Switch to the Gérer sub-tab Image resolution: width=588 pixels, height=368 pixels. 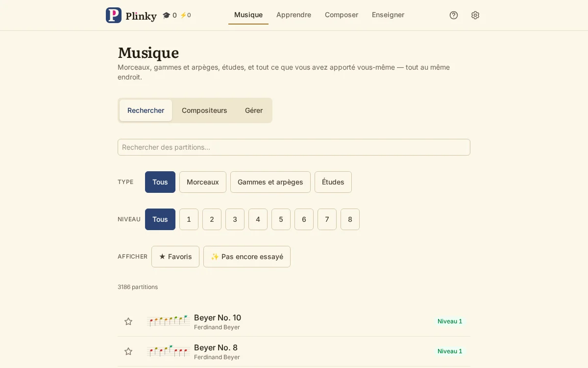coord(254,110)
